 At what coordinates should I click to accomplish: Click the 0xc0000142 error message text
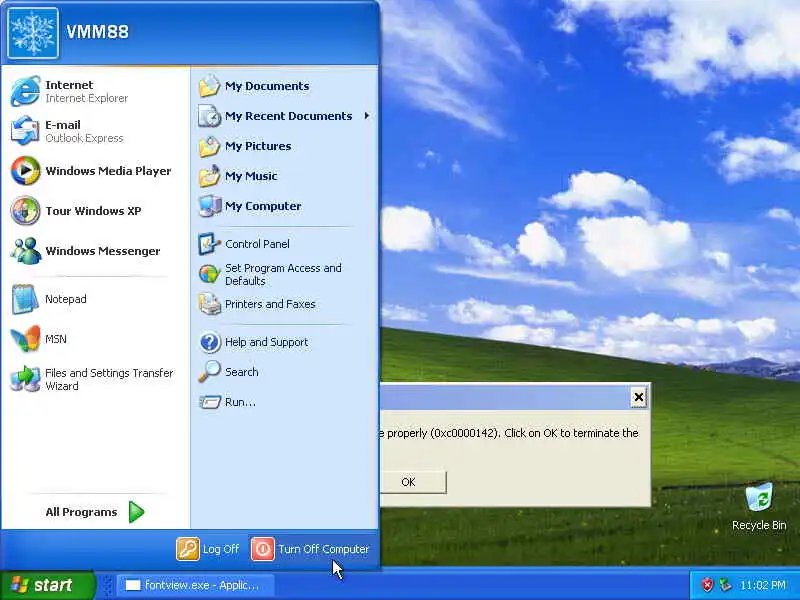point(509,433)
